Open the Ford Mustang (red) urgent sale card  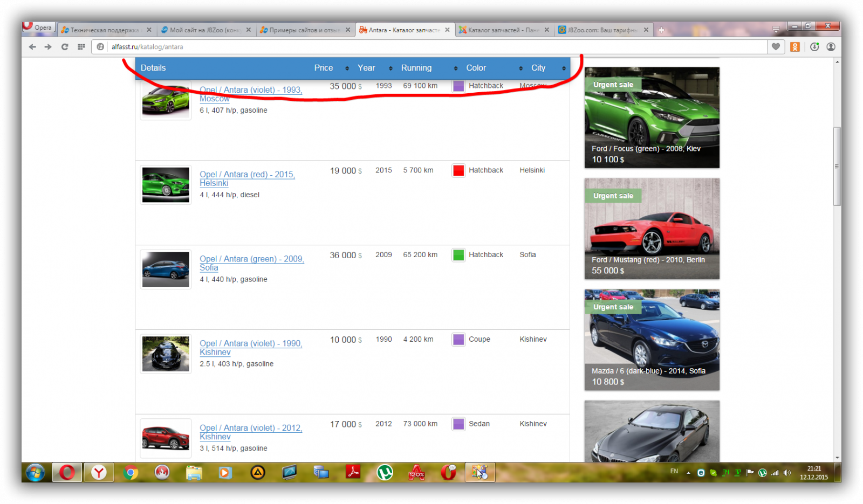[x=652, y=229]
